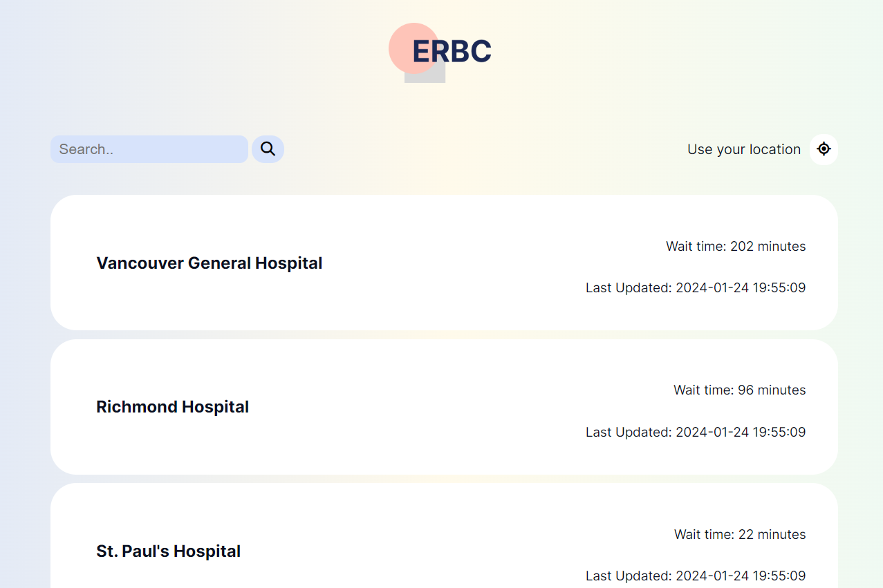Click the ERBC logo at top

coord(440,53)
